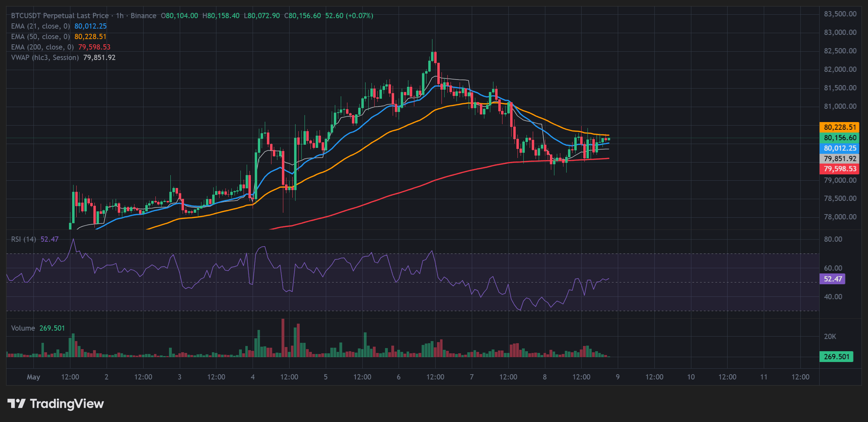This screenshot has width=868, height=422.
Task: Click the grey 79,851.92 VWAP price tag
Action: point(840,159)
